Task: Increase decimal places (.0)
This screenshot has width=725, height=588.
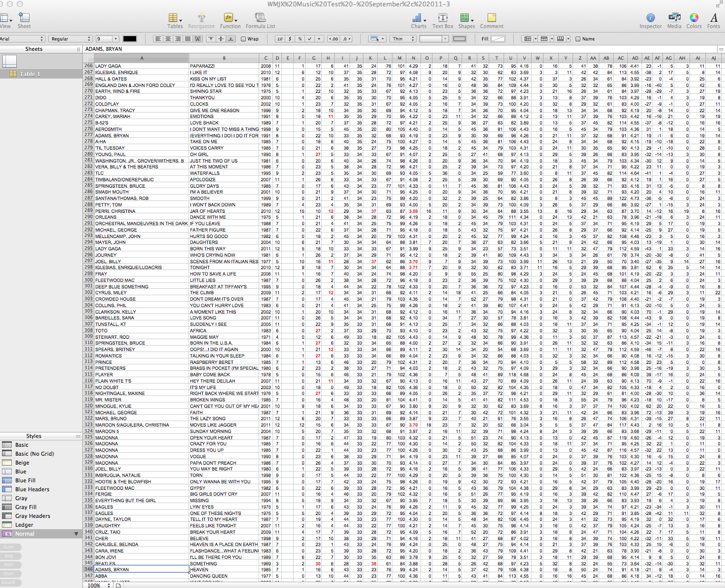Action: [346, 39]
